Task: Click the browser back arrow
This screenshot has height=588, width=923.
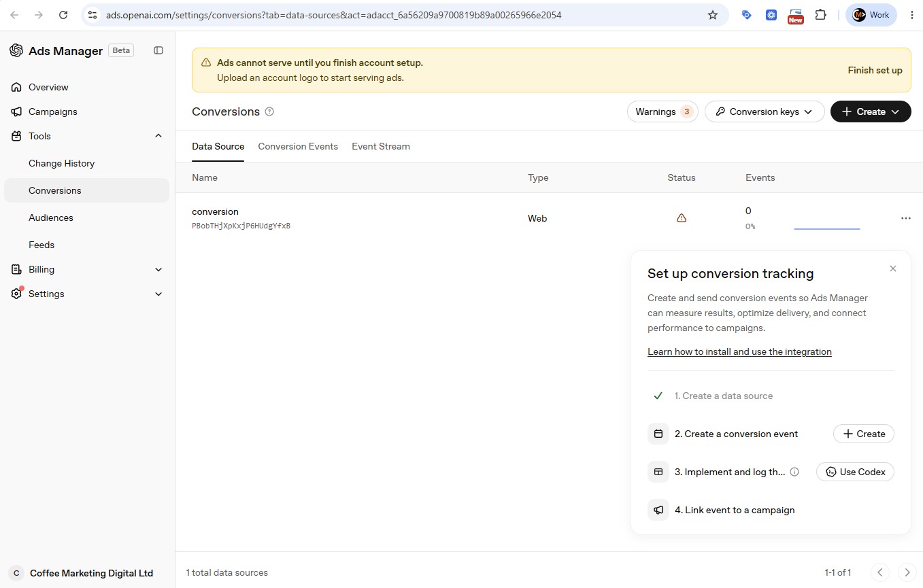Action: pos(16,15)
